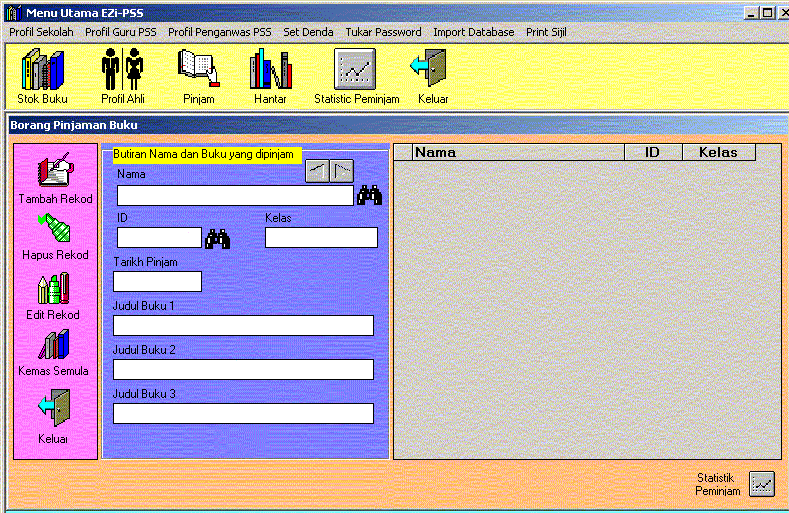This screenshot has width=789, height=513.
Task: Open the Stok Buku toolbar icon
Action: [42, 71]
